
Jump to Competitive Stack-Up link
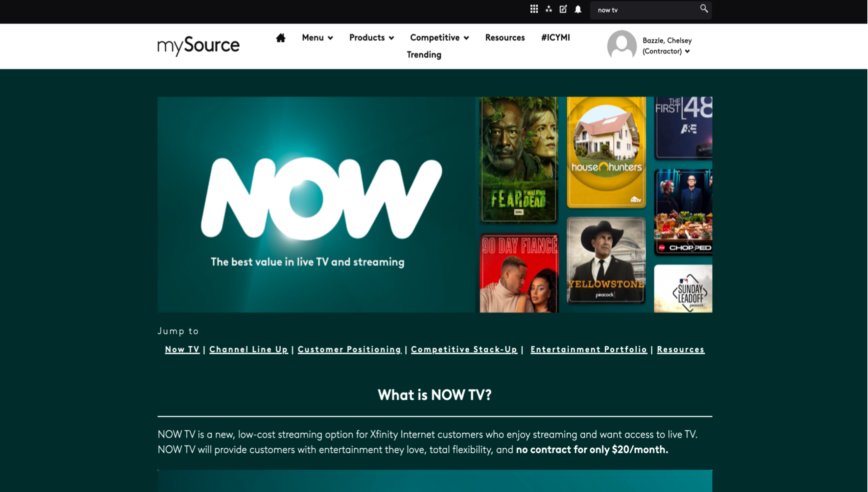point(464,349)
